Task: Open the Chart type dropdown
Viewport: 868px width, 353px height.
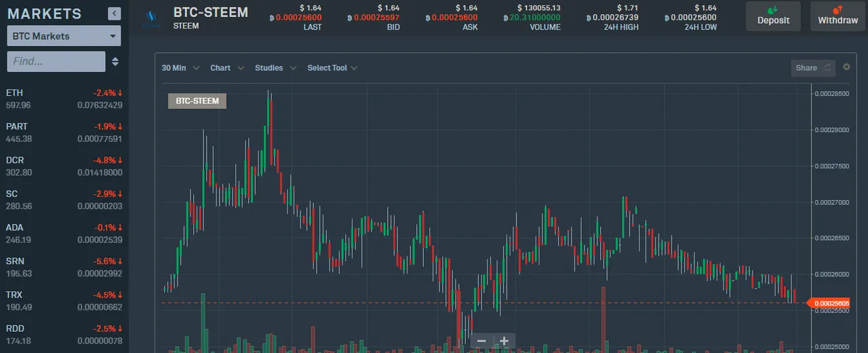Action: pyautogui.click(x=226, y=68)
